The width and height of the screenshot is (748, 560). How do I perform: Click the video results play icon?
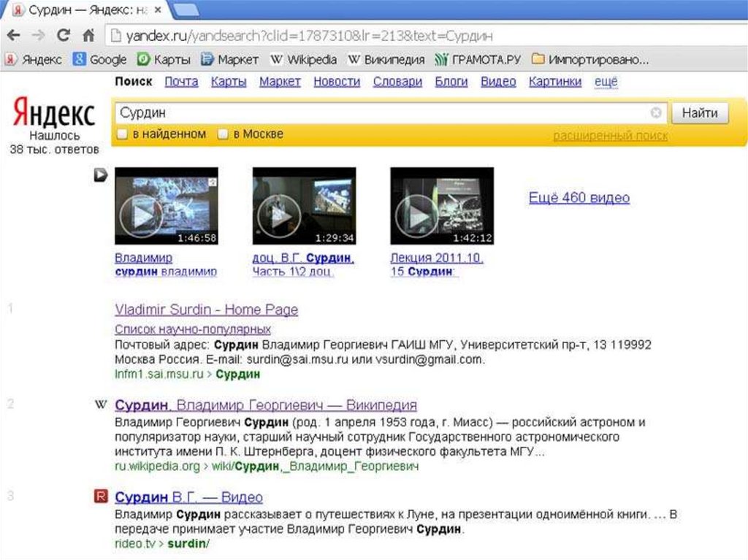pos(100,175)
